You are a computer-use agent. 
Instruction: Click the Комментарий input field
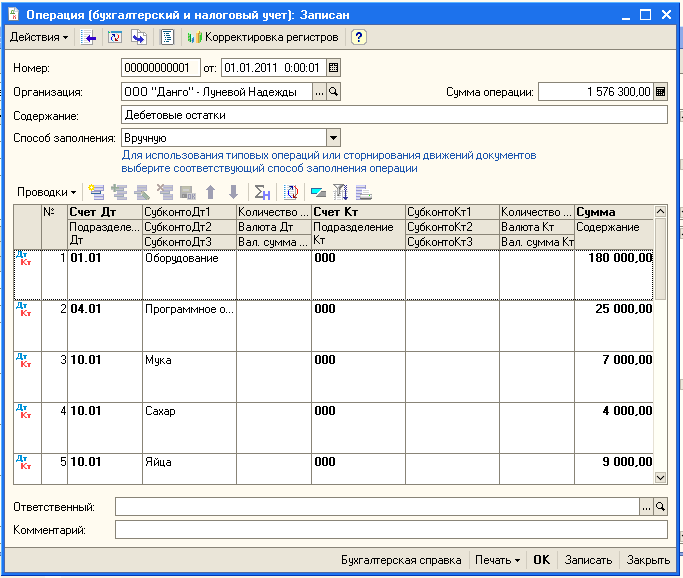pos(390,530)
